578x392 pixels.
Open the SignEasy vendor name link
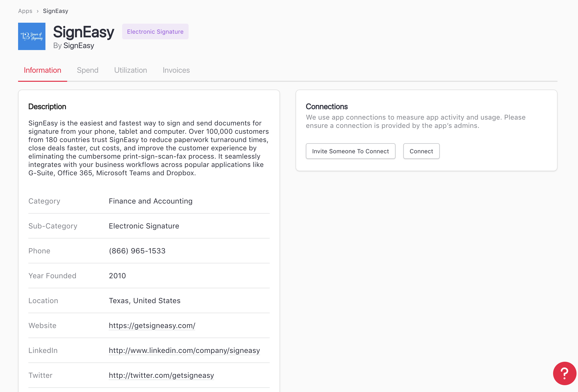click(x=79, y=46)
